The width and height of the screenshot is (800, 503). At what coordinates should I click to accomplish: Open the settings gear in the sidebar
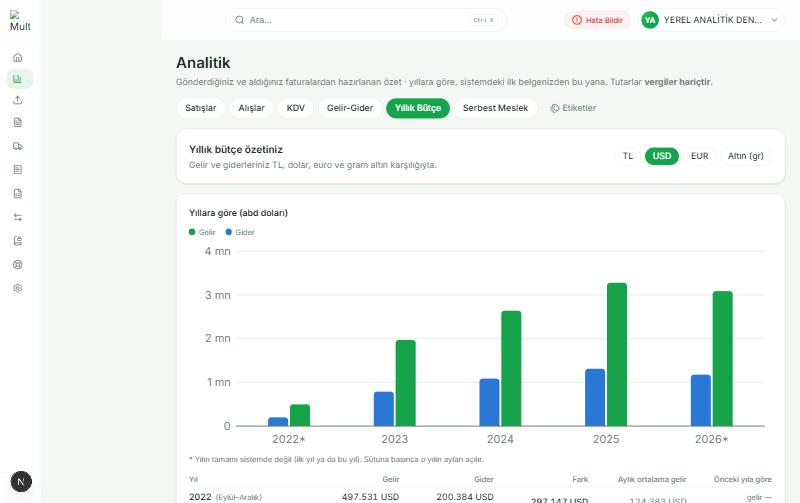point(18,288)
